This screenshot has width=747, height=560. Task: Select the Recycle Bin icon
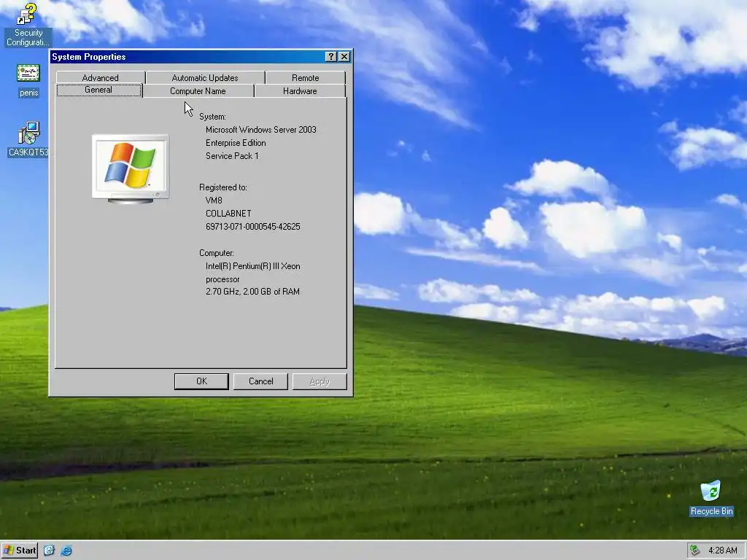(x=711, y=497)
